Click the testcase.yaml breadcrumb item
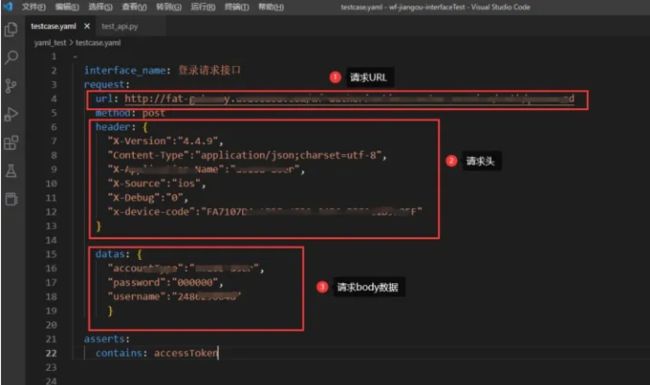Screen dimensions: 650x385 click(x=98, y=43)
